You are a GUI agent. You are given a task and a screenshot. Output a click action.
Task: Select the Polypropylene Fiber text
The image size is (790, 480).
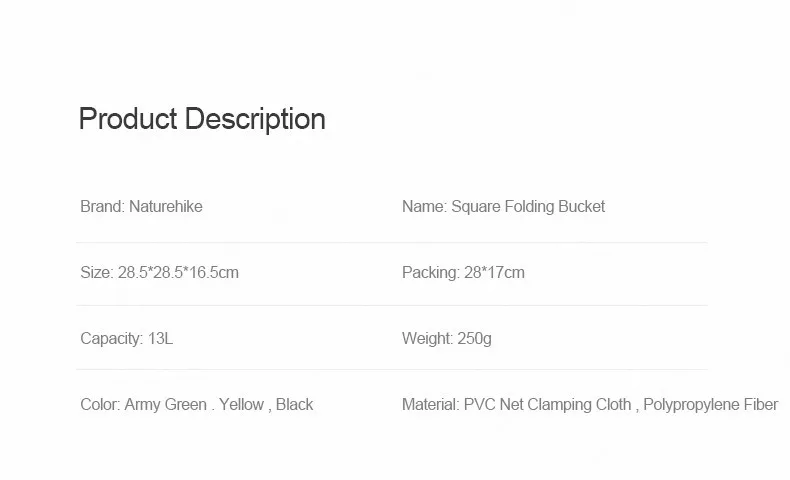tap(710, 405)
